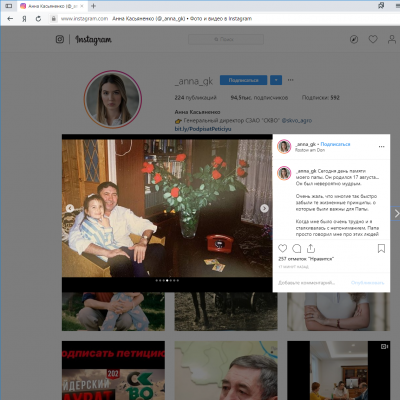The image size is (400, 400).
Task: Go back with browser arrow
Action: [10, 19]
